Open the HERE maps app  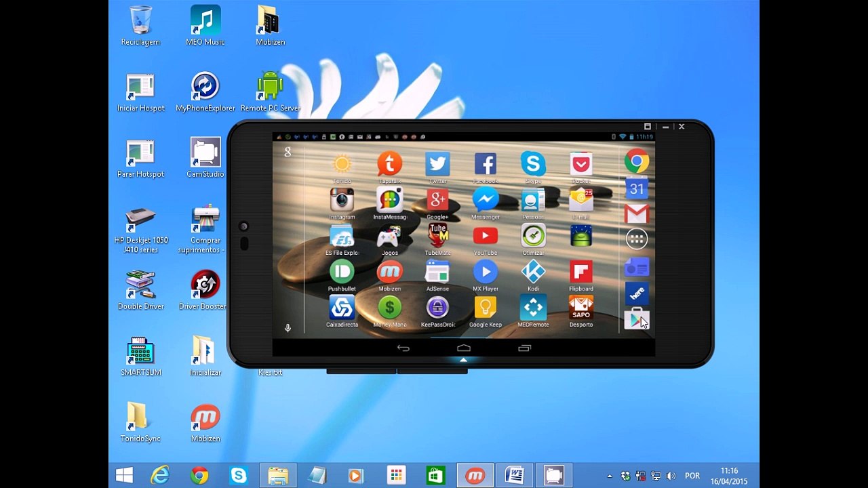coord(637,293)
